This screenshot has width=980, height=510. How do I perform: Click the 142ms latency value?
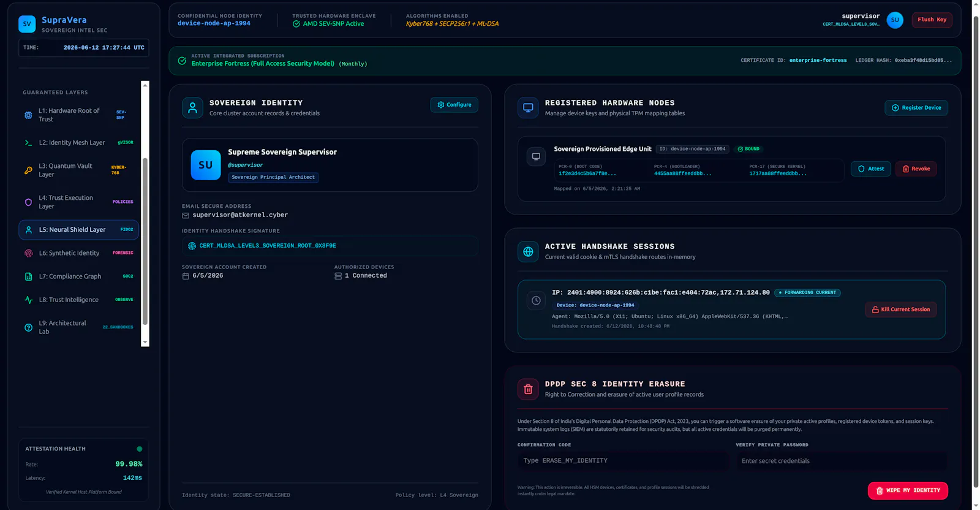132,478
